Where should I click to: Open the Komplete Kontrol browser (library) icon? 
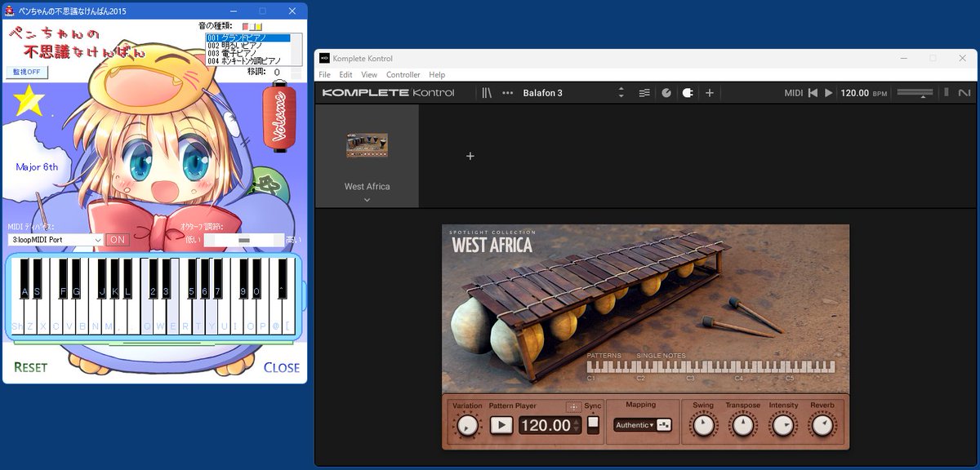click(x=487, y=93)
